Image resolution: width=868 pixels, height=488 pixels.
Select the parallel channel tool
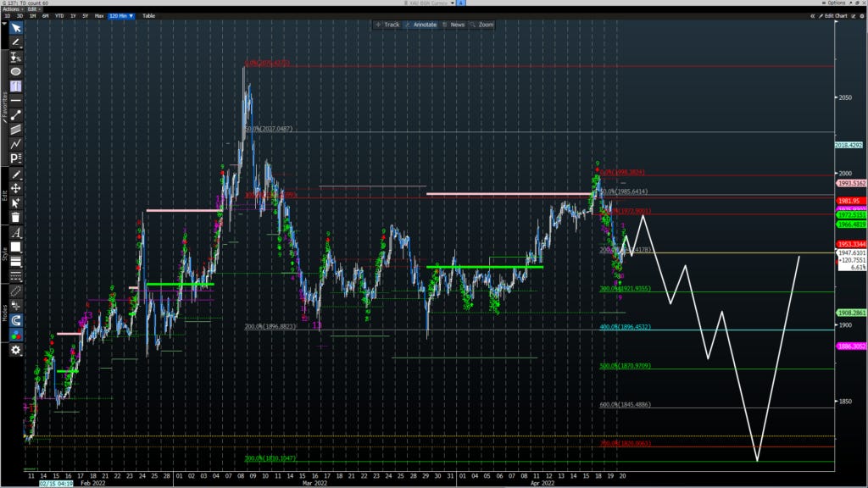pos(16,130)
